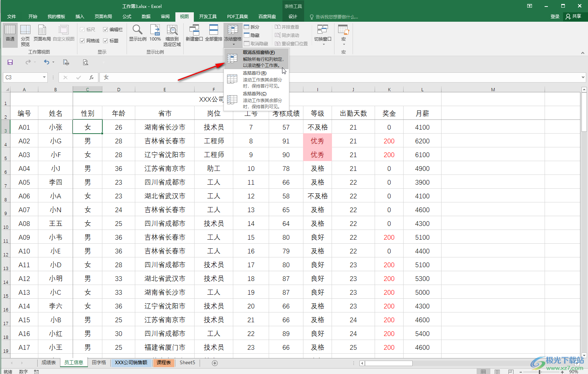Viewport: 588px width, 374px height.
Task: Click the Split (拆分) button
Action: point(252,27)
